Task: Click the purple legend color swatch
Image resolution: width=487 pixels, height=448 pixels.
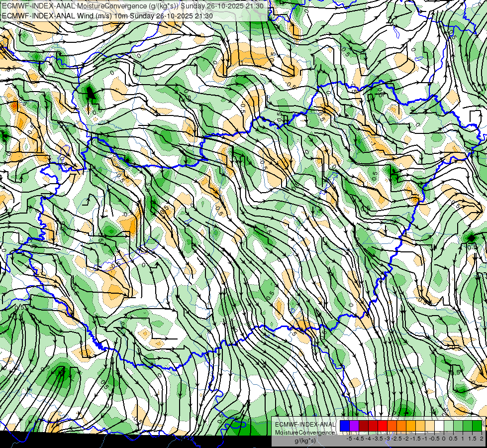Action: click(x=354, y=426)
